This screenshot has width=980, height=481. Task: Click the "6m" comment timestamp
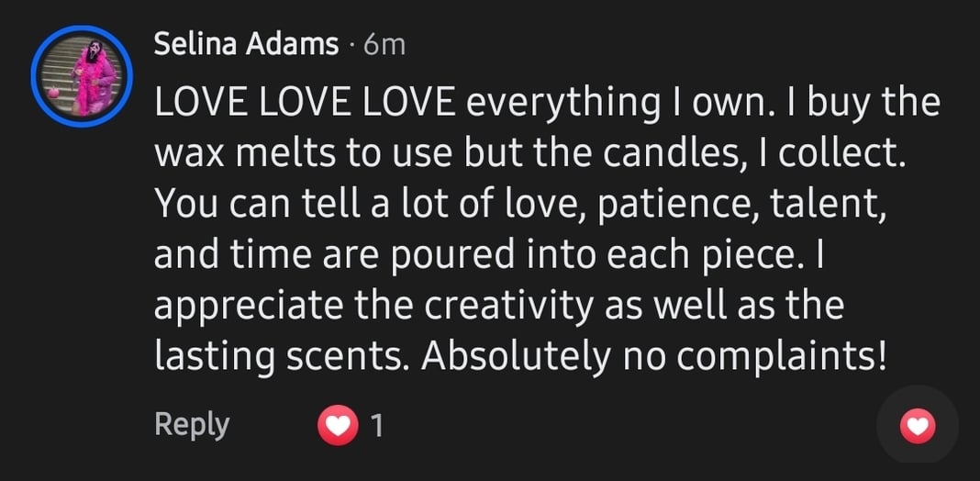(x=384, y=44)
